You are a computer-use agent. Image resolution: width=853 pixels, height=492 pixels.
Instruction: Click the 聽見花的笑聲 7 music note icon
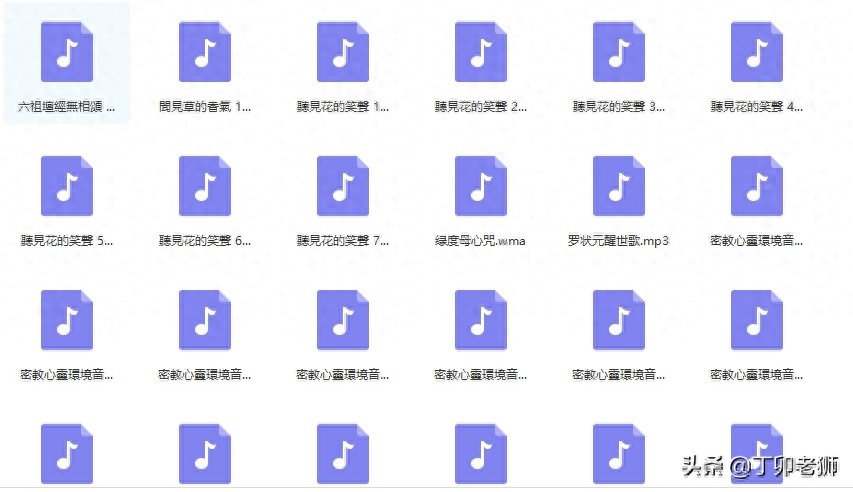point(343,186)
